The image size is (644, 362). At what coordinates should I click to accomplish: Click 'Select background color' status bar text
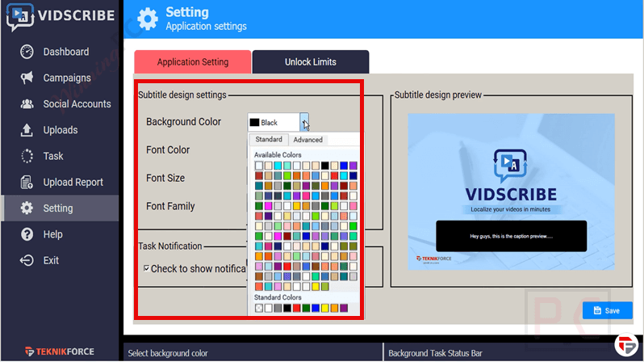[168, 353]
